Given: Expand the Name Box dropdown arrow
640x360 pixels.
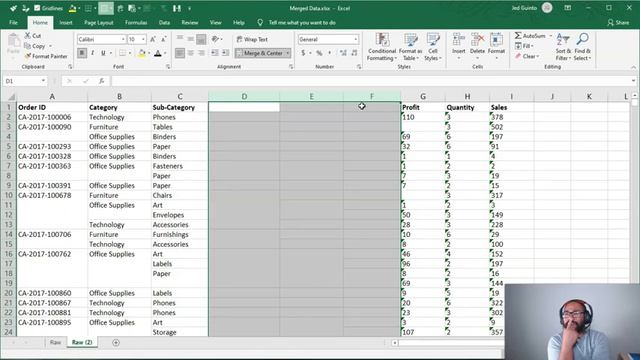Looking at the screenshot, I should pos(43,81).
